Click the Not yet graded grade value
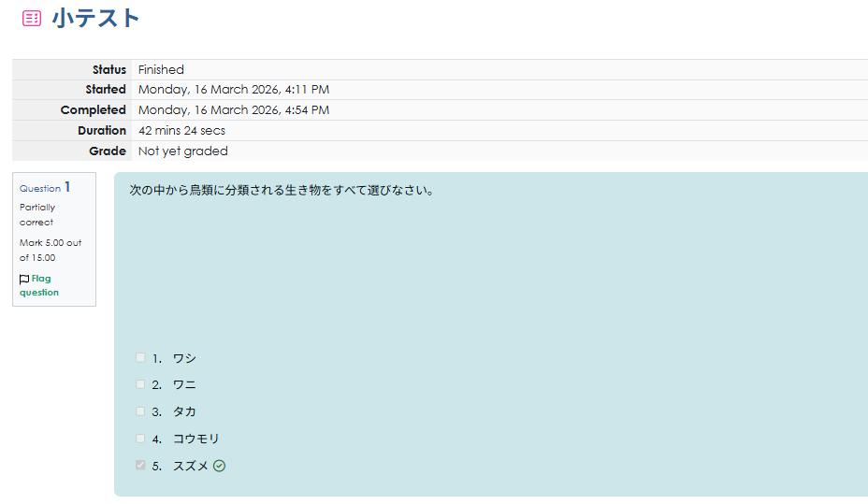 182,151
